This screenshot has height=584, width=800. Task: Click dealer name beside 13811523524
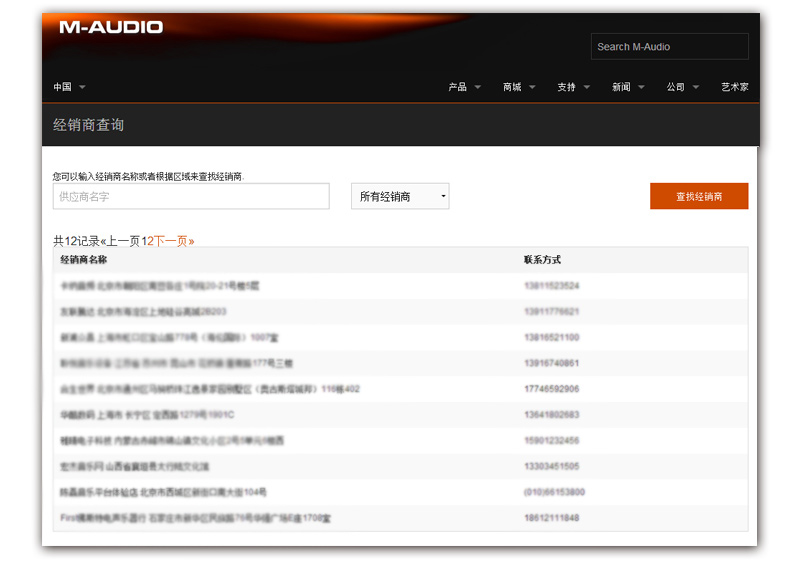pyautogui.click(x=160, y=286)
